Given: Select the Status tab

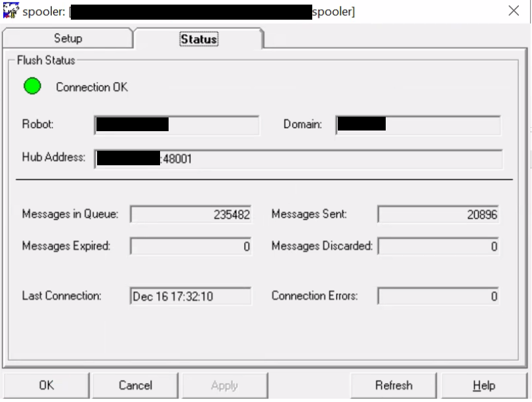Looking at the screenshot, I should [x=198, y=39].
